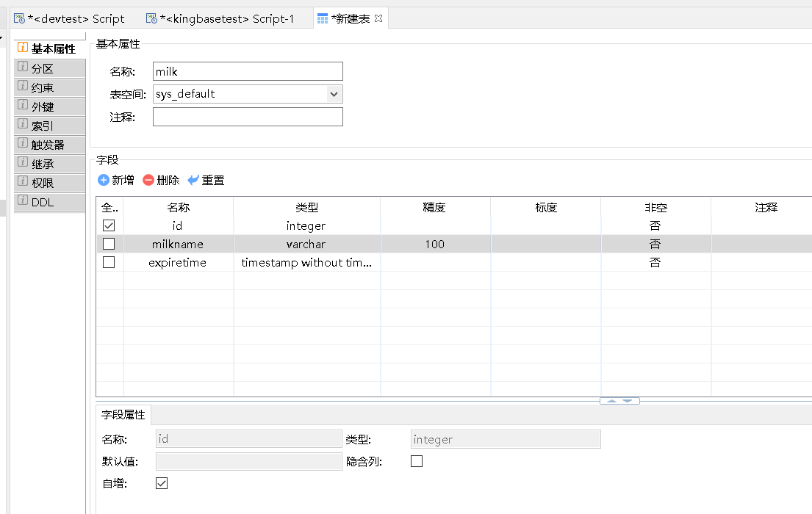Open the 分区 section icon

pos(23,68)
